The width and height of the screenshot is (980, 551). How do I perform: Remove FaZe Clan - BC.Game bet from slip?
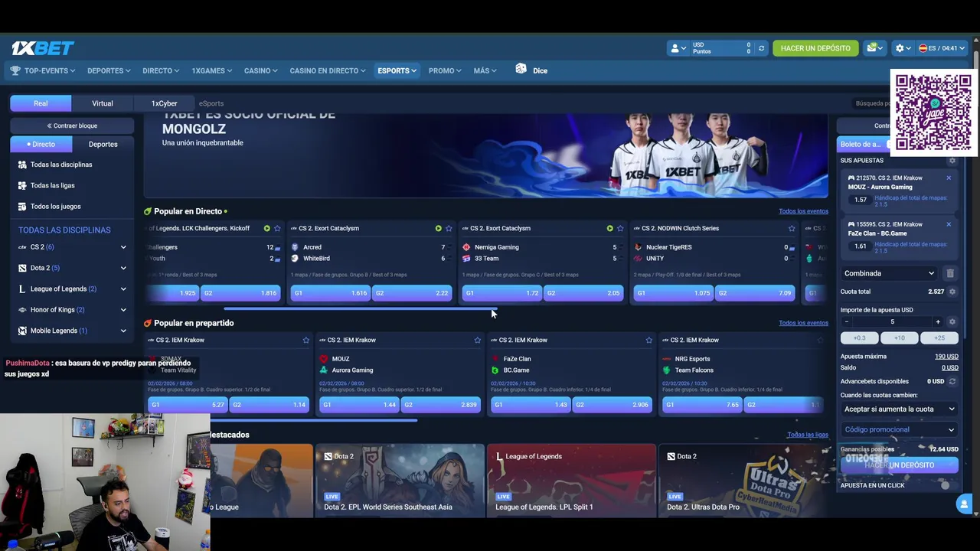pos(949,224)
